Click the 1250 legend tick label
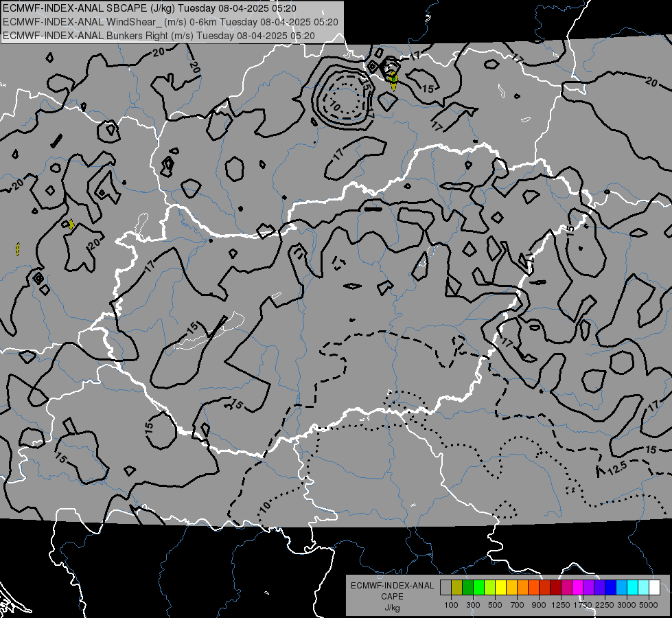672x618 pixels. 561,605
